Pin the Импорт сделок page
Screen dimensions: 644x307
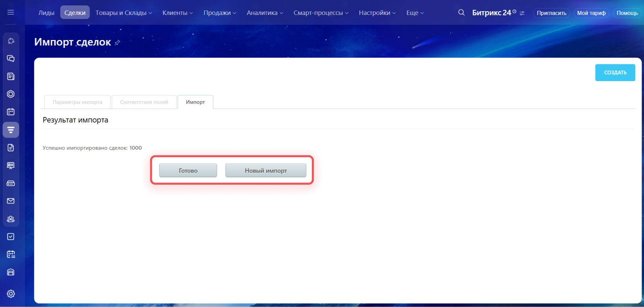117,43
